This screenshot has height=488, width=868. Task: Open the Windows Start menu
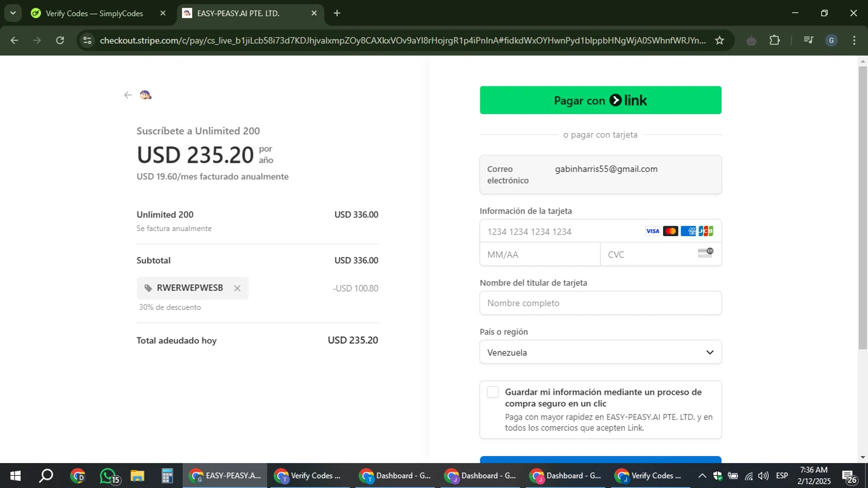[16, 476]
